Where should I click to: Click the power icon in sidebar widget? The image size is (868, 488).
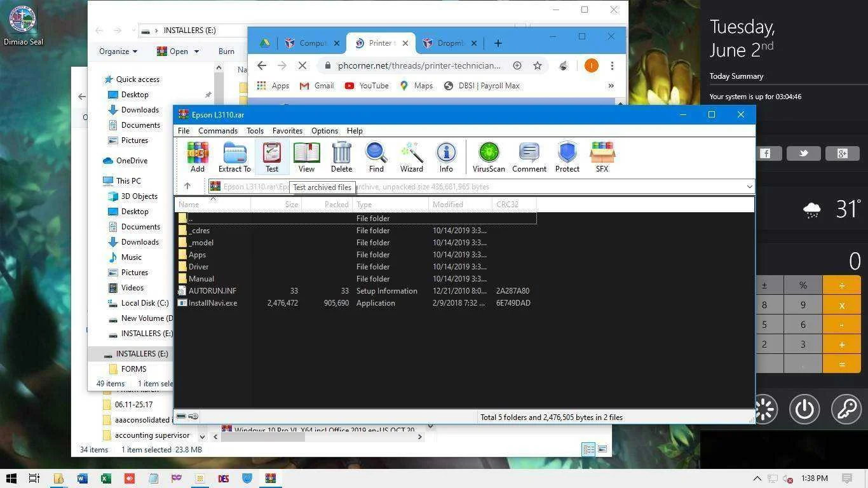click(804, 409)
